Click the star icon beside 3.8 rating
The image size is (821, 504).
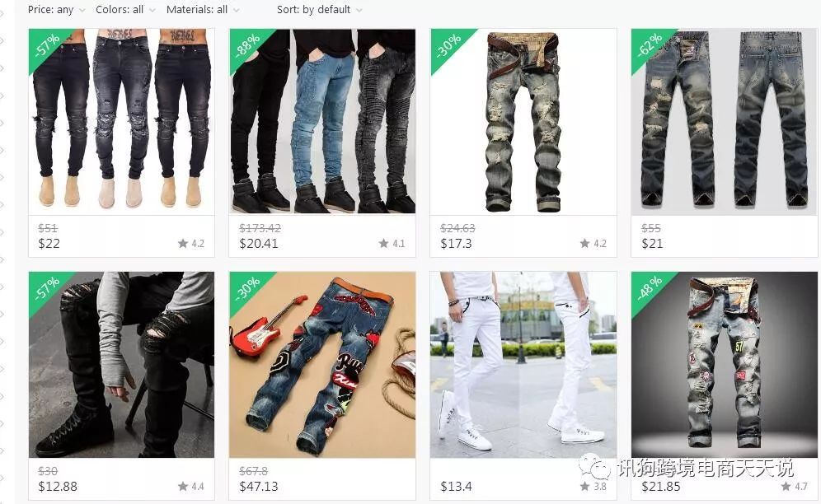tap(585, 486)
